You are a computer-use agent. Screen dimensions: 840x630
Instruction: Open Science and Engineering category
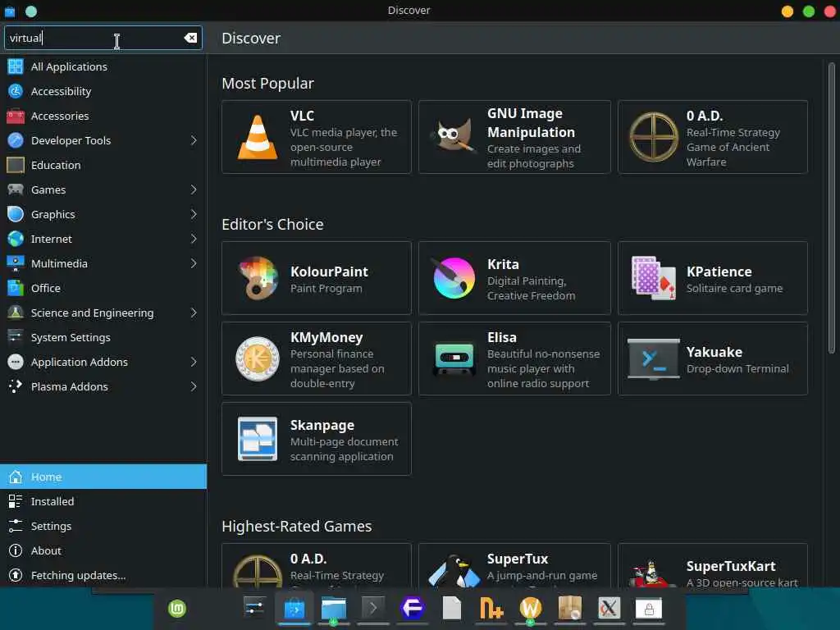pos(103,313)
